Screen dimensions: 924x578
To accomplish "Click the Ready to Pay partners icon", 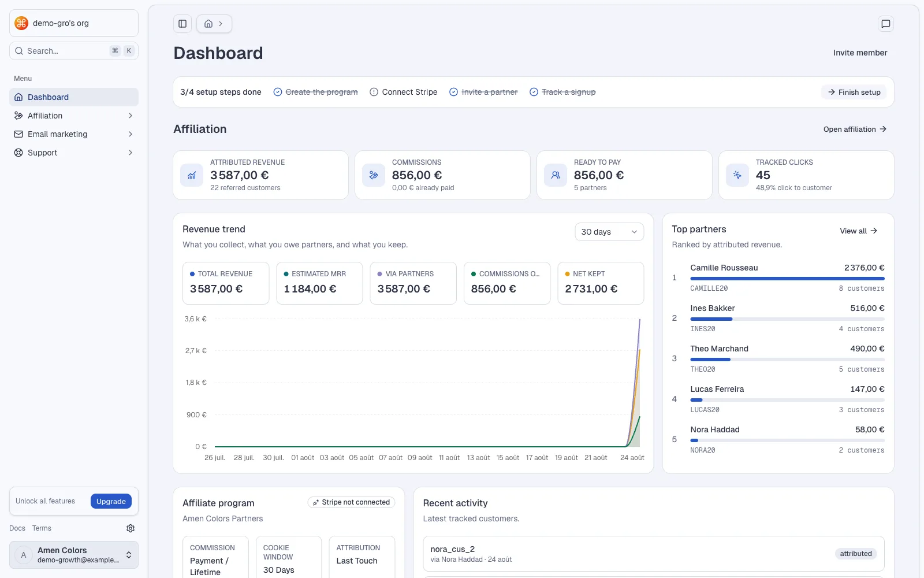I will coord(556,175).
